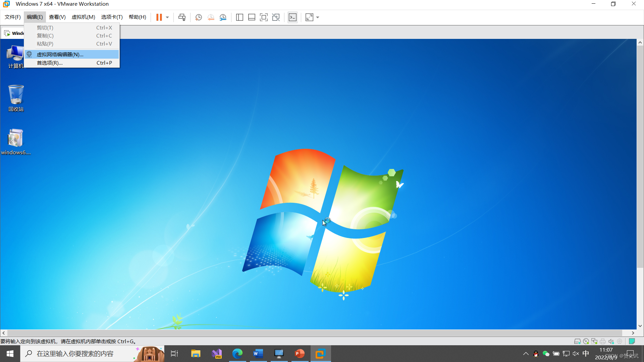This screenshot has width=644, height=362.
Task: Open Visual Studio from the taskbar
Action: point(217,354)
